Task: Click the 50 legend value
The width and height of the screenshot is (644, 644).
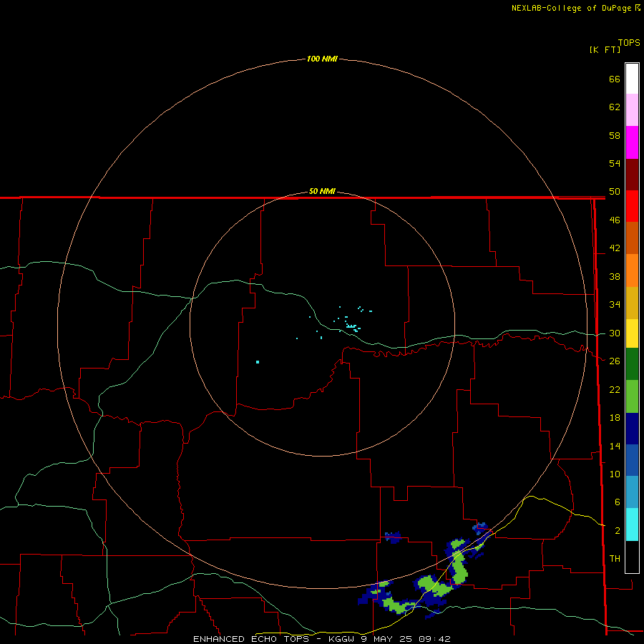Action: pos(615,191)
